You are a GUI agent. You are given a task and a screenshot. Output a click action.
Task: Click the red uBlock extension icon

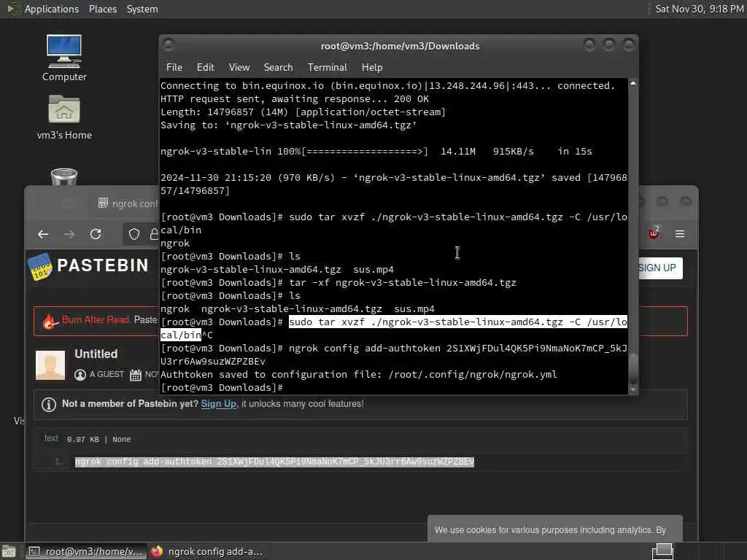(x=653, y=233)
